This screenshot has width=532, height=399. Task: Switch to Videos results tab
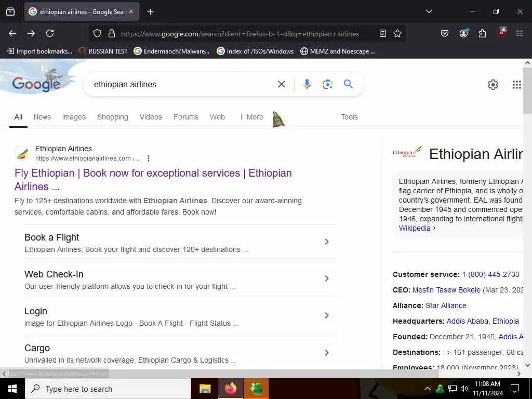[x=151, y=117]
